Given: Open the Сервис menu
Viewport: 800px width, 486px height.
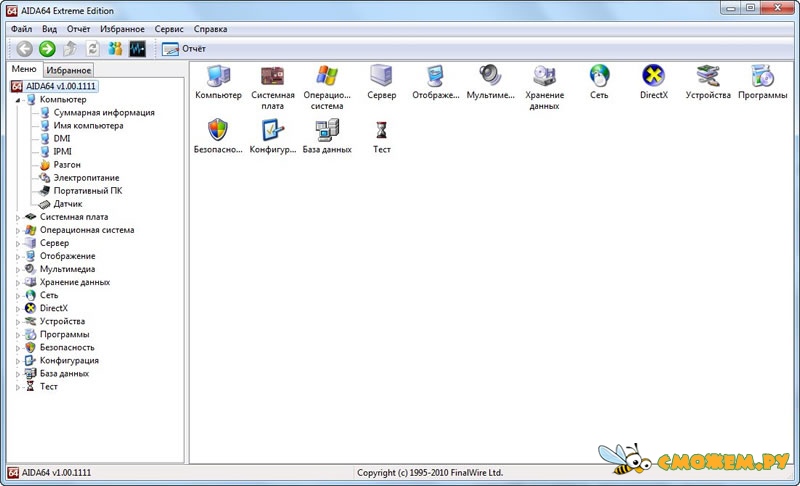Looking at the screenshot, I should 169,29.
